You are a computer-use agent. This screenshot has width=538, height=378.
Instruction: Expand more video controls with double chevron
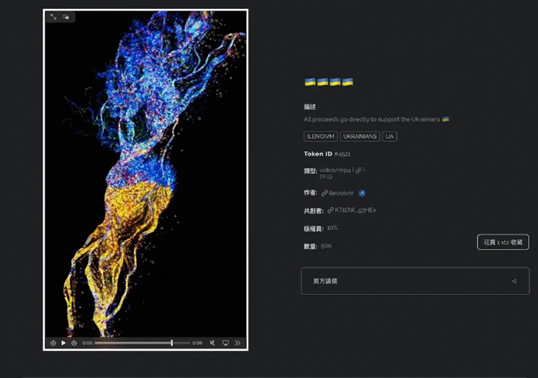[x=237, y=343]
